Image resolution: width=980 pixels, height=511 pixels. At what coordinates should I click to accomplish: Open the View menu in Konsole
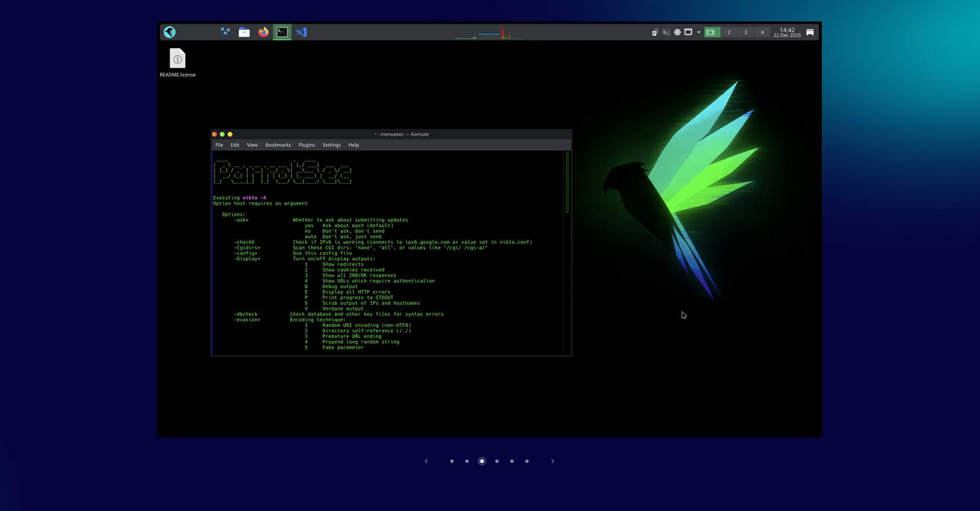coord(252,145)
